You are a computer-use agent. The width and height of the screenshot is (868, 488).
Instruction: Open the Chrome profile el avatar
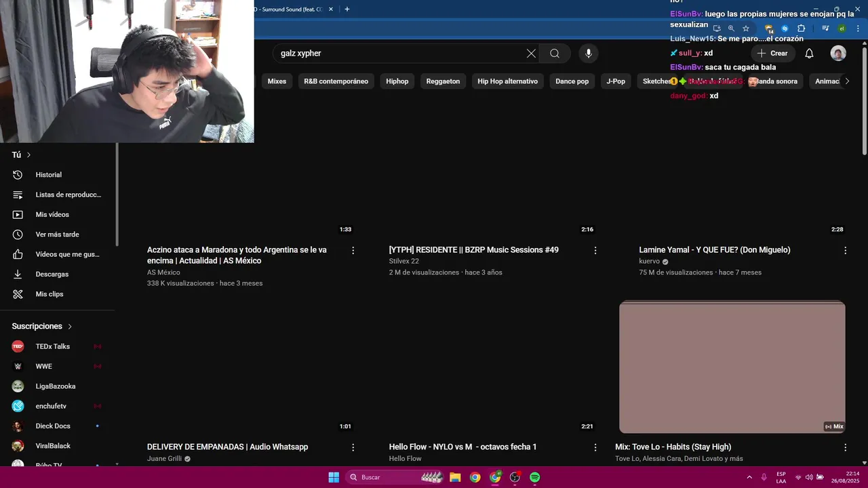[842, 28]
